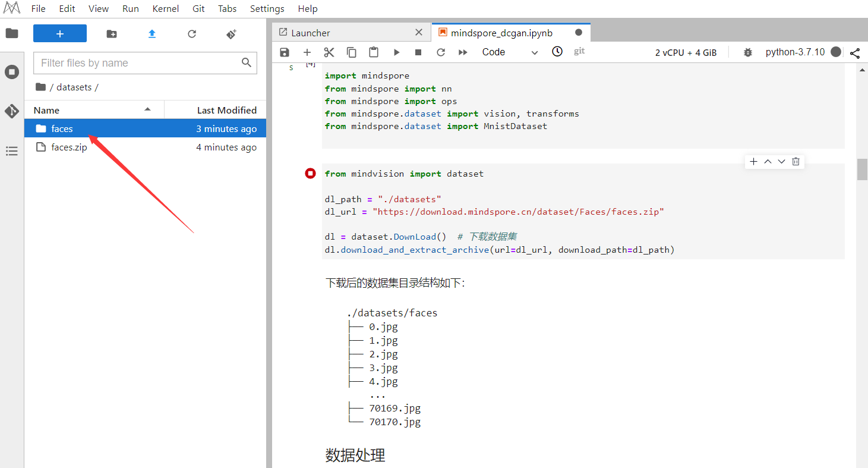Refresh the file list

point(192,34)
